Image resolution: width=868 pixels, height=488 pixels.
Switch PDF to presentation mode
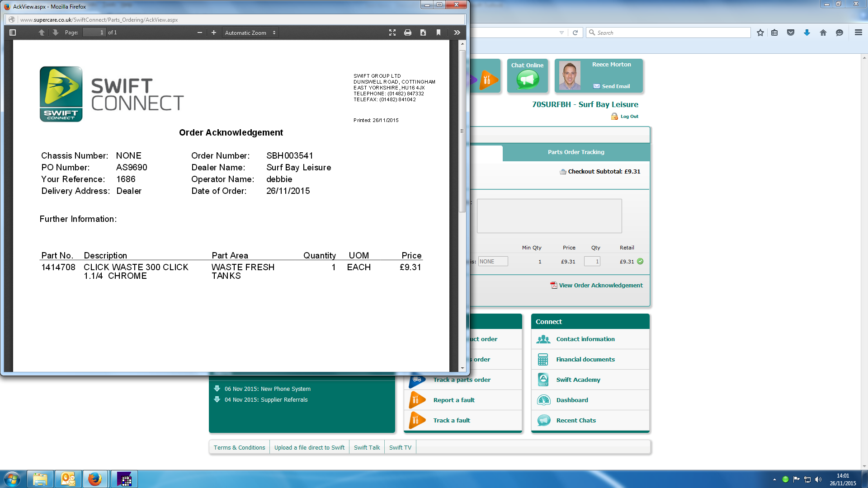coord(392,33)
